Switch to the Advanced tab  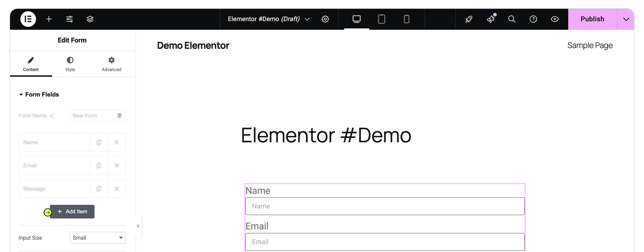pyautogui.click(x=112, y=64)
